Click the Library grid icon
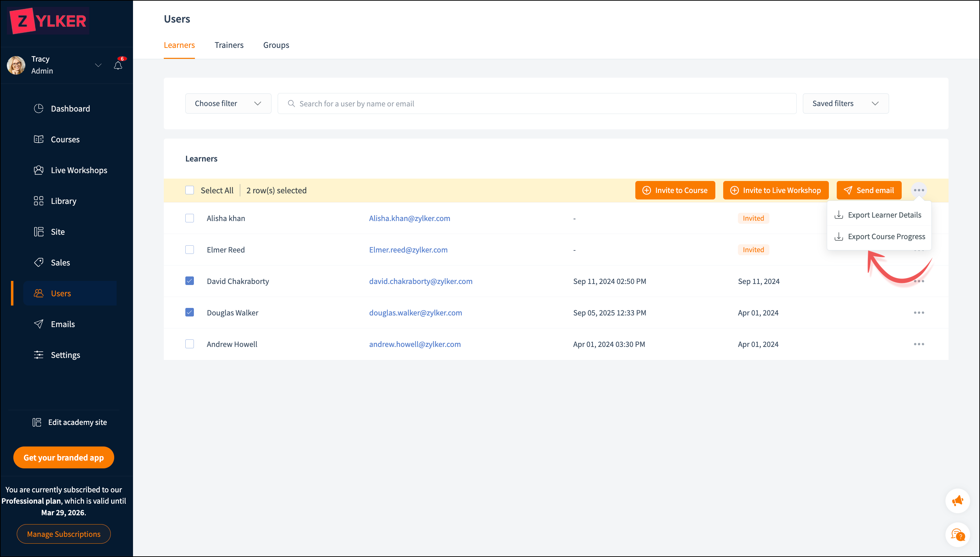980x557 pixels. (x=39, y=201)
